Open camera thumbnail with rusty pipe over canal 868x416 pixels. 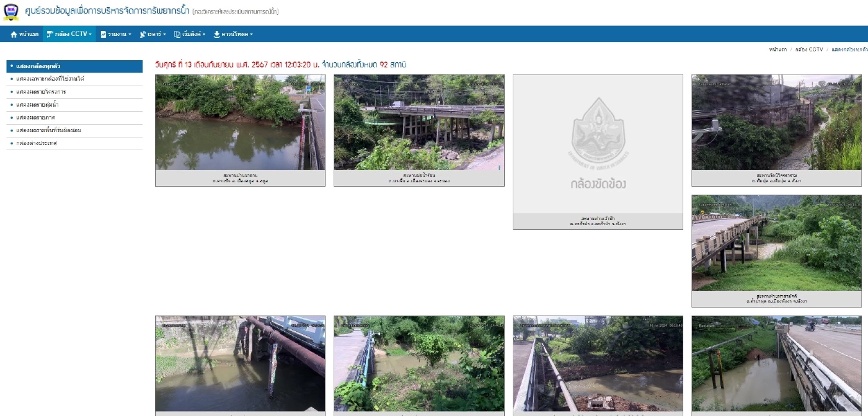(x=240, y=363)
